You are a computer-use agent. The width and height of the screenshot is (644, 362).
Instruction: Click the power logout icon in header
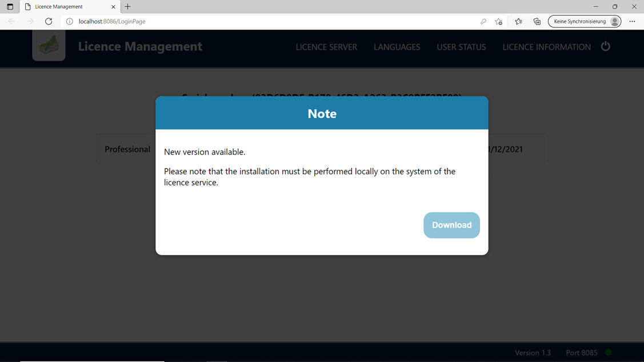pos(606,46)
